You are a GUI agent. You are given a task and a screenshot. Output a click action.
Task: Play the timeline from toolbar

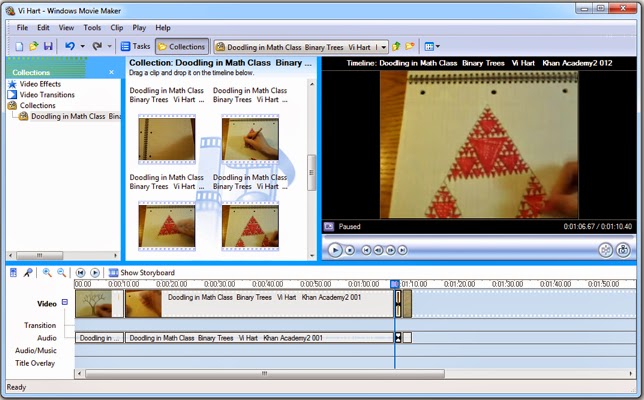tap(94, 273)
